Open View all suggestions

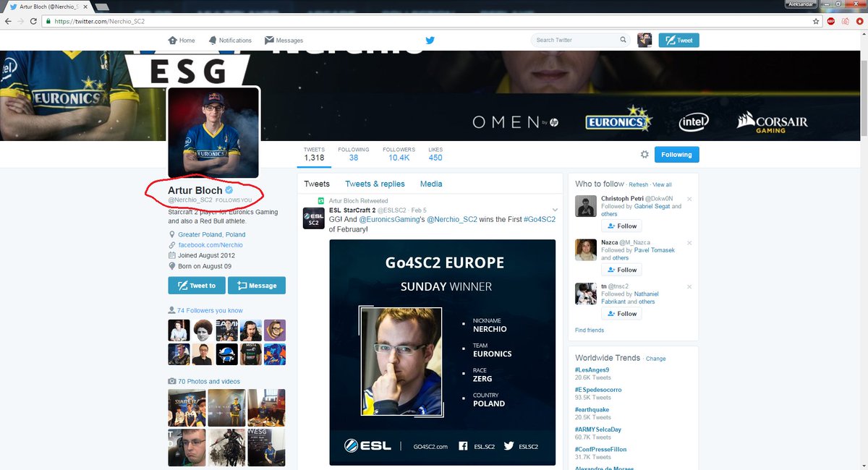[x=662, y=185]
